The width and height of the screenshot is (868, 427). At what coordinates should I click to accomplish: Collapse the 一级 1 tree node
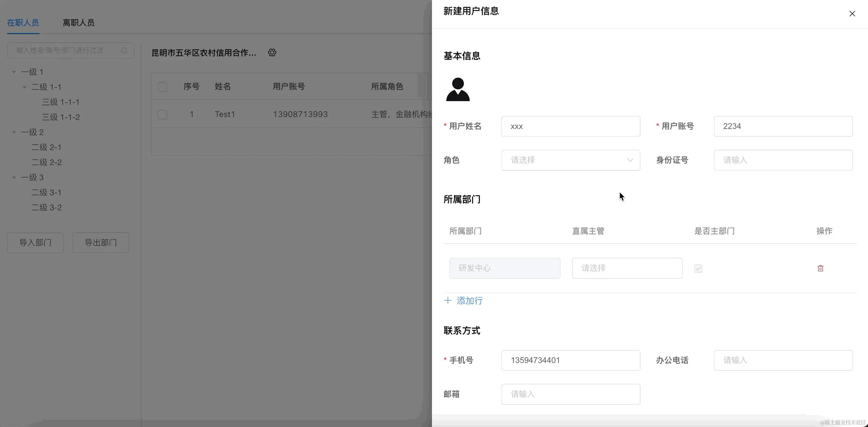coord(14,72)
